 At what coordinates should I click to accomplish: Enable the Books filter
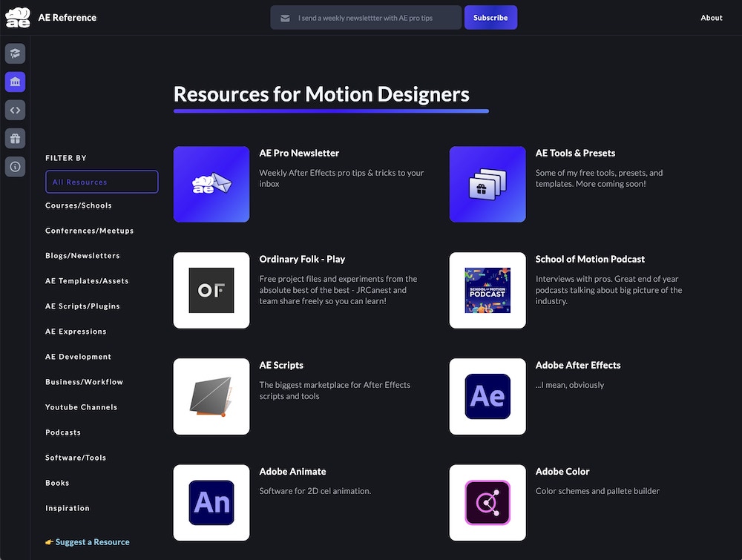57,482
